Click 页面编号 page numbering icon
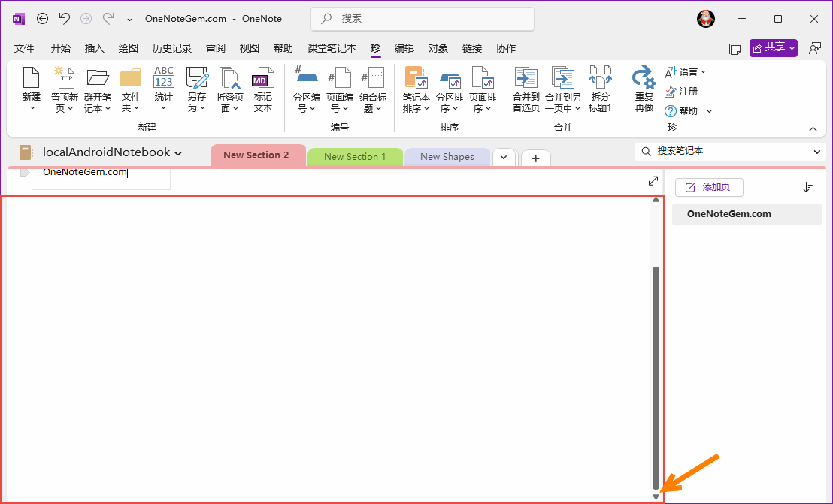Image resolution: width=833 pixels, height=504 pixels. pyautogui.click(x=340, y=77)
